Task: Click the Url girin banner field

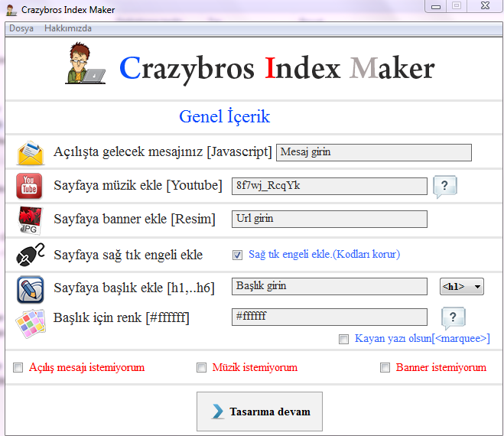Action: click(330, 219)
